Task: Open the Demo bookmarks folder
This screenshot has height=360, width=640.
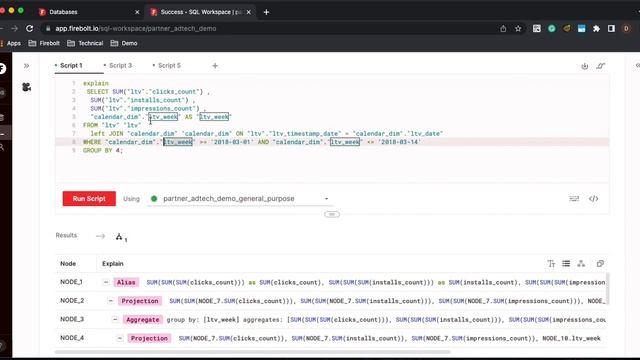Action: click(x=124, y=43)
